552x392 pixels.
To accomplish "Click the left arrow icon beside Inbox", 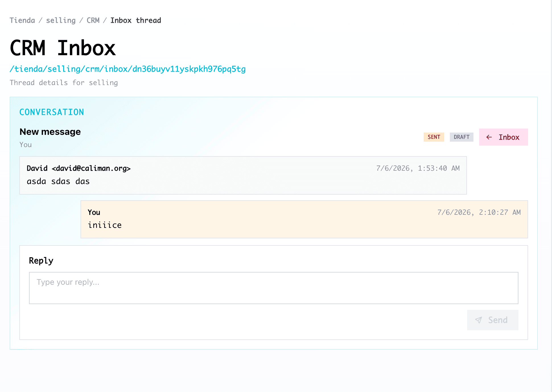I will click(489, 137).
